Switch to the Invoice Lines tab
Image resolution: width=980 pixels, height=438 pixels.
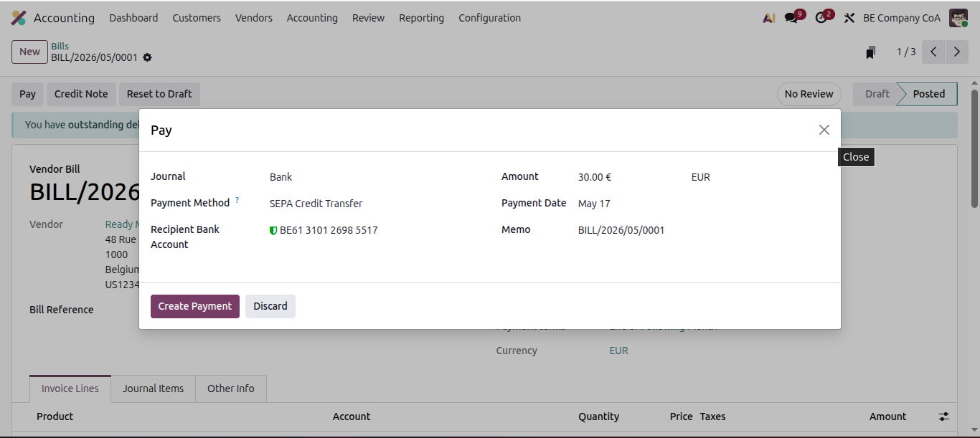pos(70,389)
